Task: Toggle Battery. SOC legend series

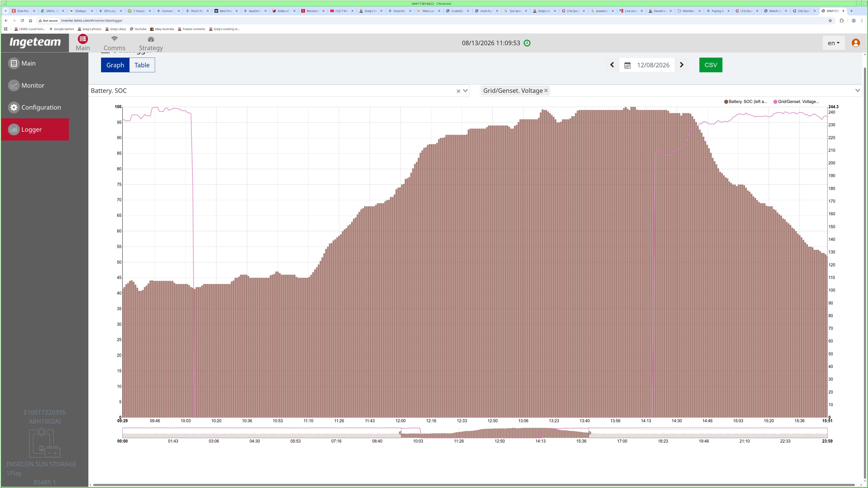Action: [x=745, y=102]
